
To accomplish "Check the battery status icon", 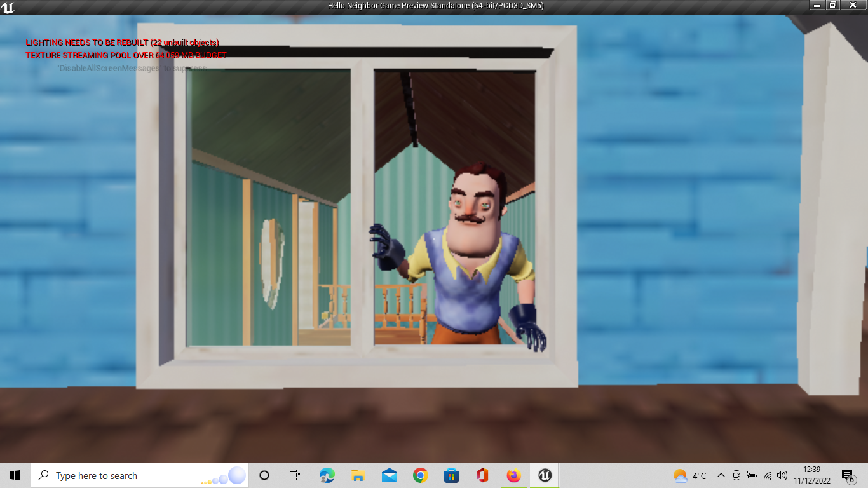I will tap(752, 475).
